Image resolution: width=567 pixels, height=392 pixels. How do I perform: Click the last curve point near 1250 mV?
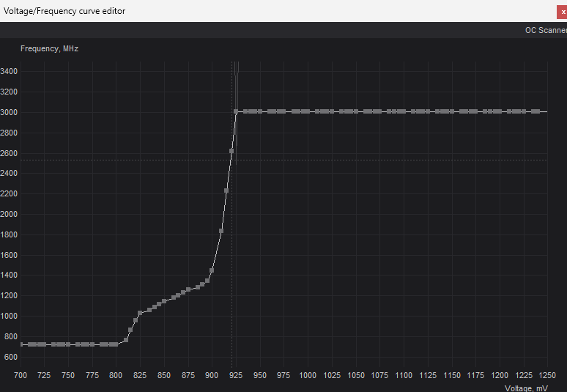[x=538, y=111]
